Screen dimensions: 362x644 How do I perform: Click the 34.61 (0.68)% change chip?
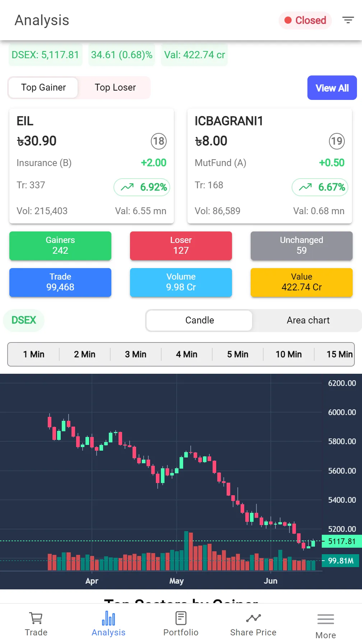tap(122, 55)
